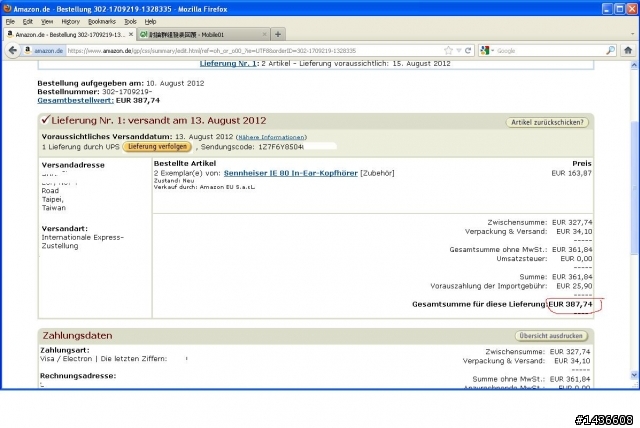Image resolution: width=640 pixels, height=428 pixels.
Task: Open the Bookmarks menu
Action: coord(102,22)
